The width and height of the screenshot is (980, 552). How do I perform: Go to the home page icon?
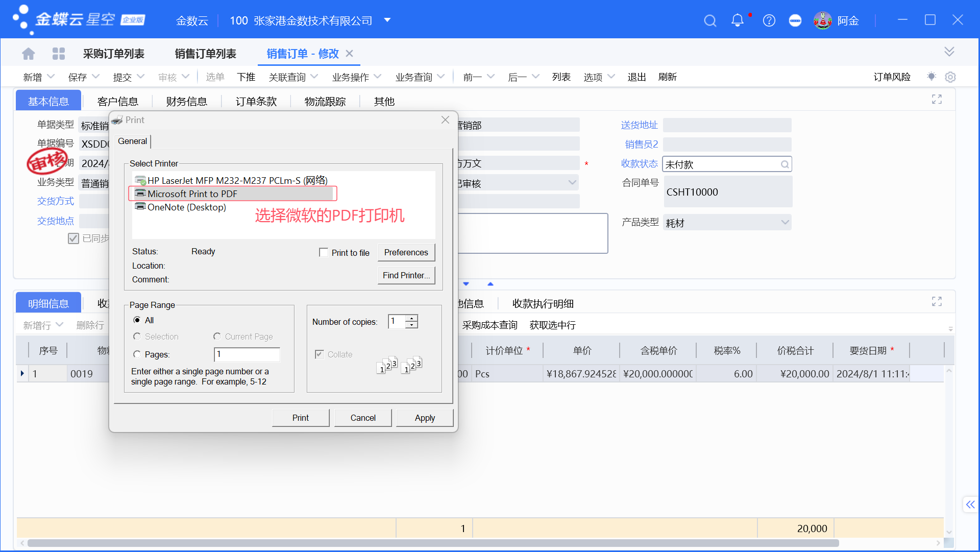coord(29,54)
